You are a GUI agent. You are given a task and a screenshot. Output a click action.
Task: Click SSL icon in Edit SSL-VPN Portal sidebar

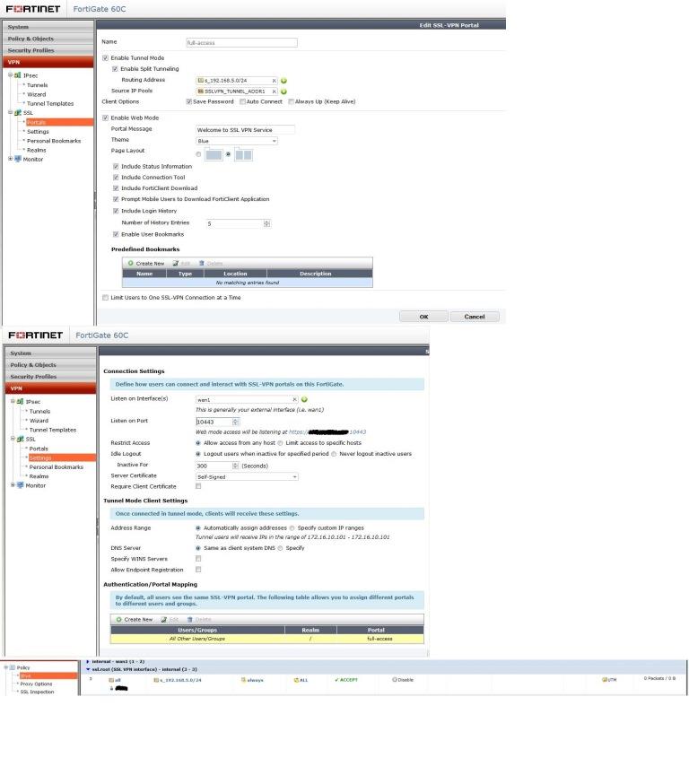point(18,113)
